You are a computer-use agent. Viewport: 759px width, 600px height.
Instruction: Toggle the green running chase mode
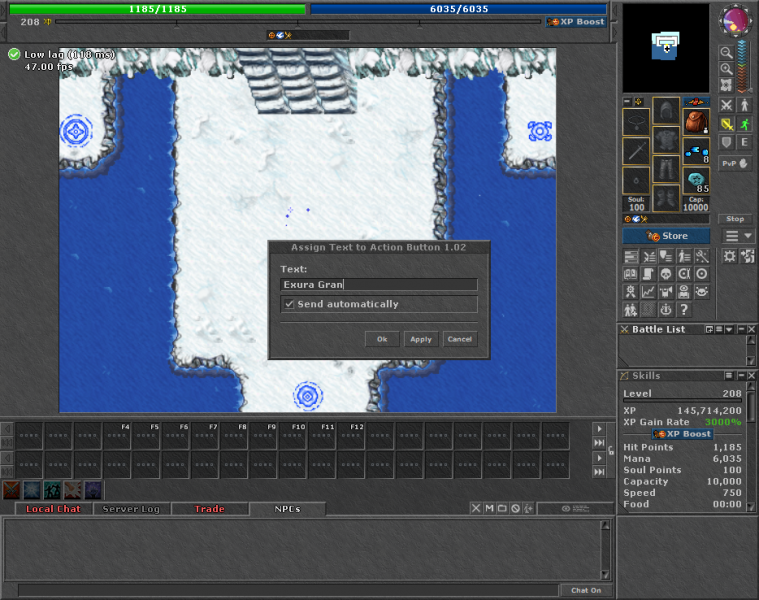[744, 124]
